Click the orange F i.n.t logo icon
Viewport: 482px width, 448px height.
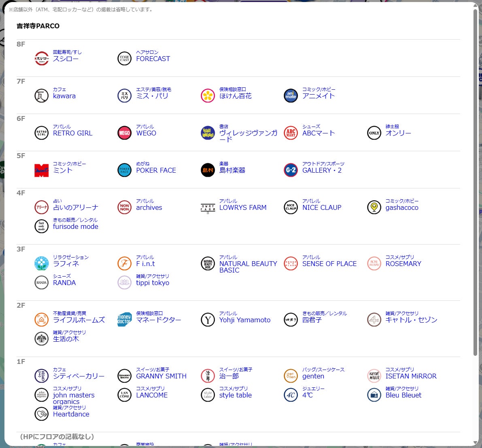coord(125,263)
